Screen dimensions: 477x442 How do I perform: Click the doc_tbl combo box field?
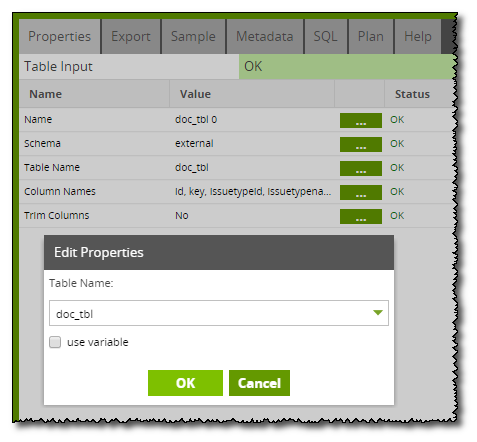point(219,313)
